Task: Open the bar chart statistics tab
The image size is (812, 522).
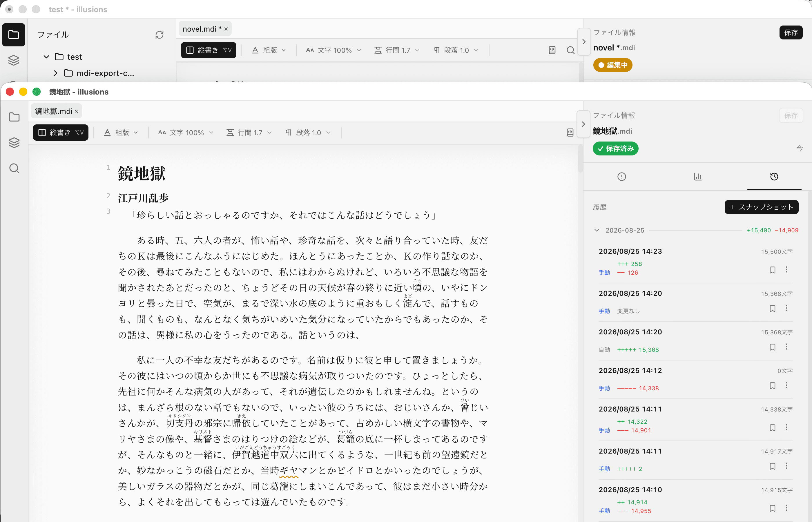Action: click(x=698, y=177)
